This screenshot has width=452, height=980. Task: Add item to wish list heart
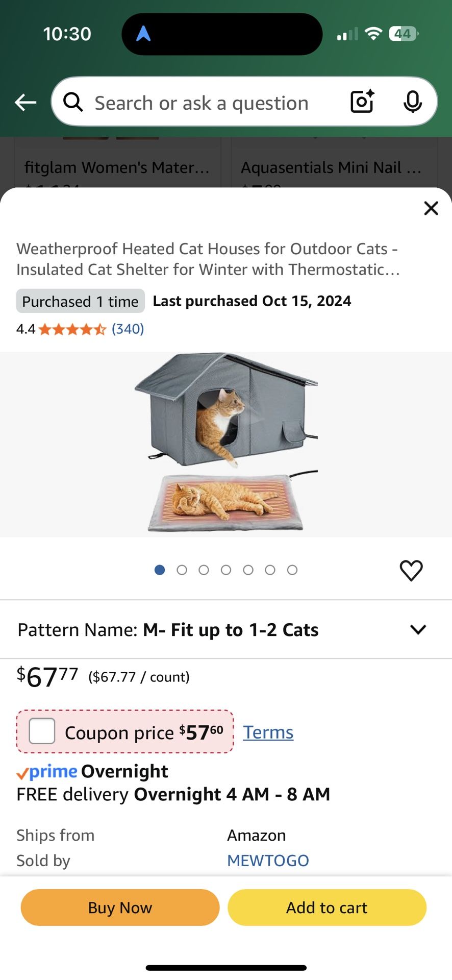411,570
